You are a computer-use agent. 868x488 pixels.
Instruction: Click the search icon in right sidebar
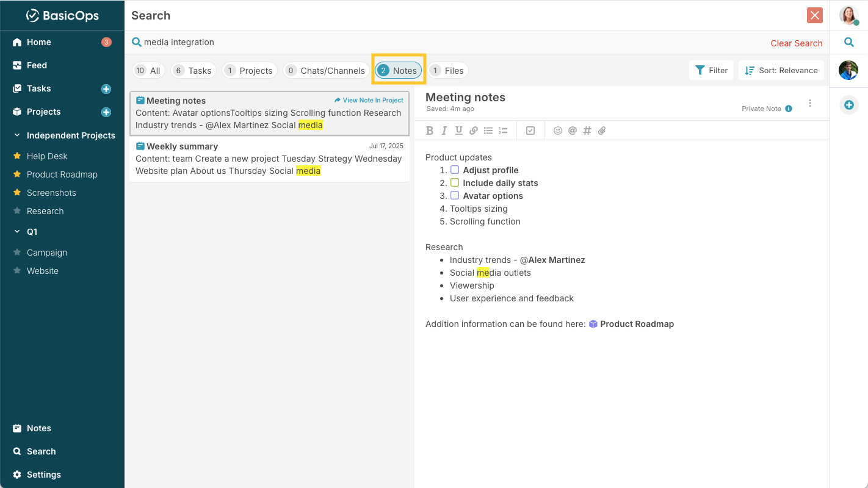pyautogui.click(x=848, y=42)
